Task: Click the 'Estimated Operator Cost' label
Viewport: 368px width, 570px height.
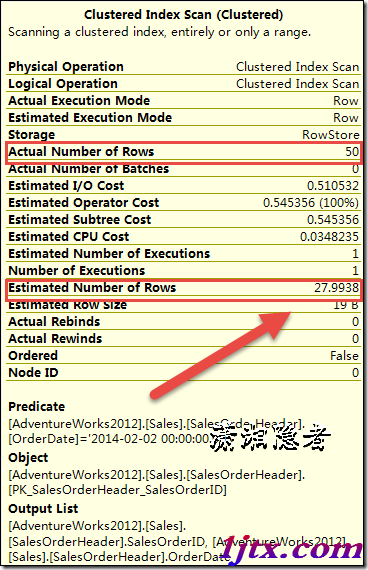Action: pyautogui.click(x=84, y=203)
